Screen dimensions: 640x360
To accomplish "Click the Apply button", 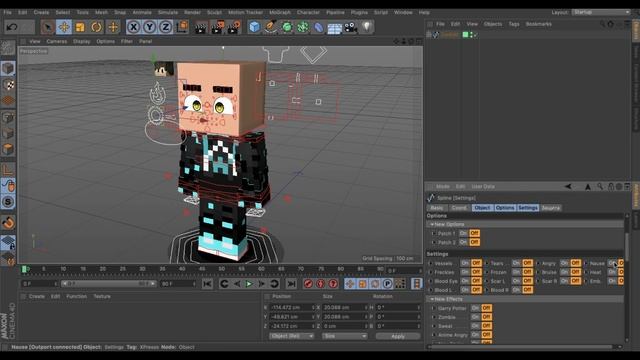I will [398, 336].
